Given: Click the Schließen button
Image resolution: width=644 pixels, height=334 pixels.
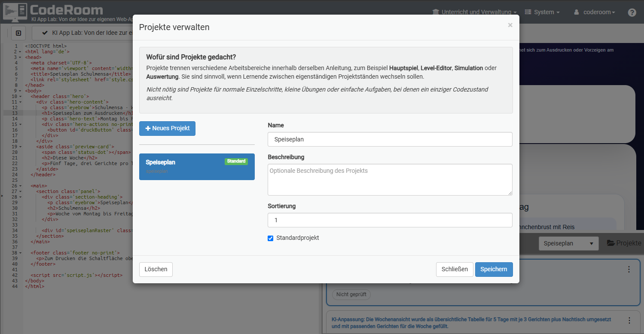Looking at the screenshot, I should pyautogui.click(x=455, y=270).
